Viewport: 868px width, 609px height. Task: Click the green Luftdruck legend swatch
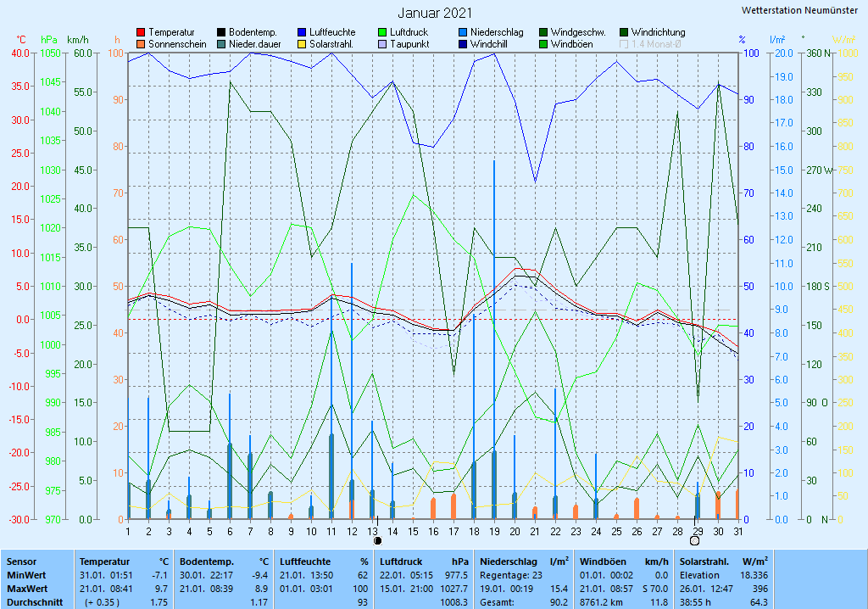pyautogui.click(x=382, y=33)
